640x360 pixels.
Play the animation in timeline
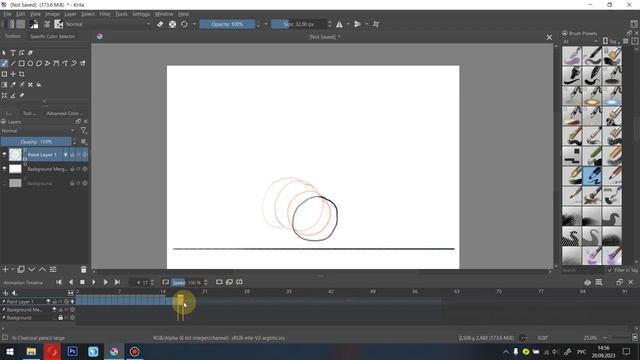[x=94, y=282]
